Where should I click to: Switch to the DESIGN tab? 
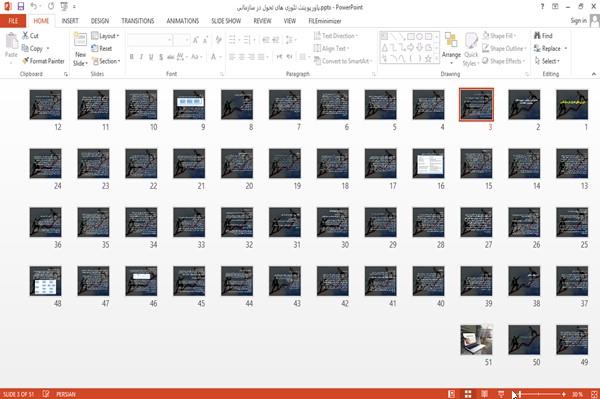point(100,21)
